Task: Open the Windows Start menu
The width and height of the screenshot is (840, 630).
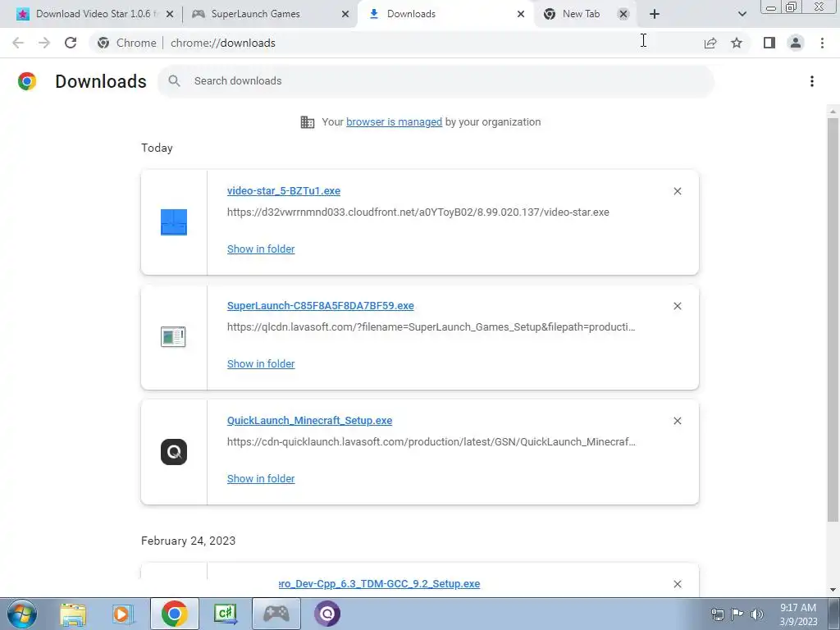Action: click(22, 614)
